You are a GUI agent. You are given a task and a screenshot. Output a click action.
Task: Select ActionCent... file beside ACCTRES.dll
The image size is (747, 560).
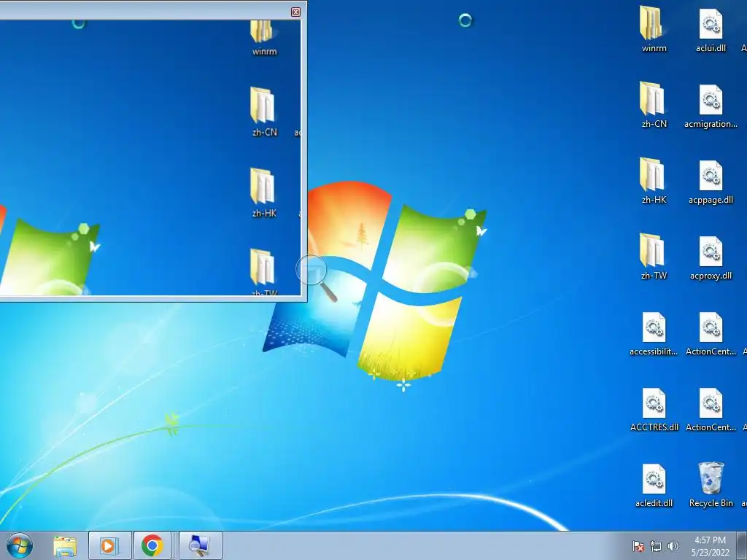coord(711,410)
